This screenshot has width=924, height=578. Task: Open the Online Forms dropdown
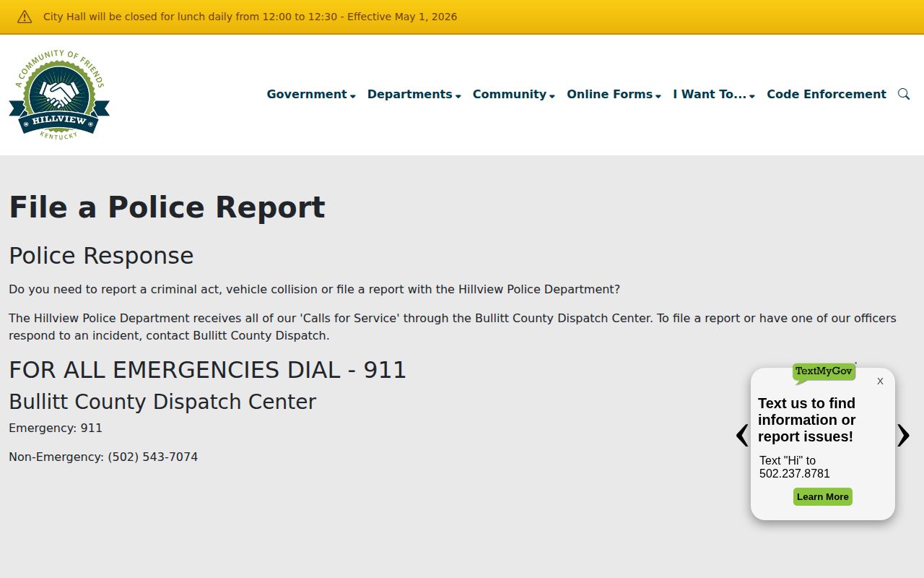614,94
